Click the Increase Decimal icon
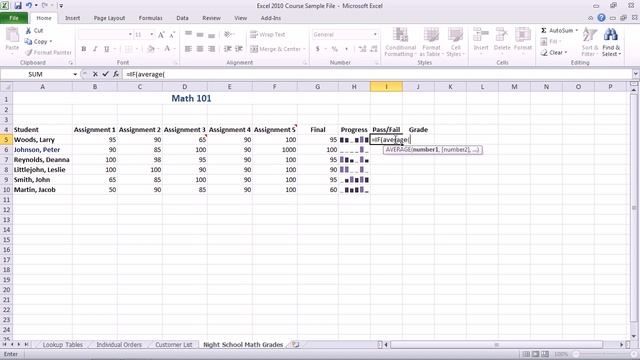 (362, 49)
